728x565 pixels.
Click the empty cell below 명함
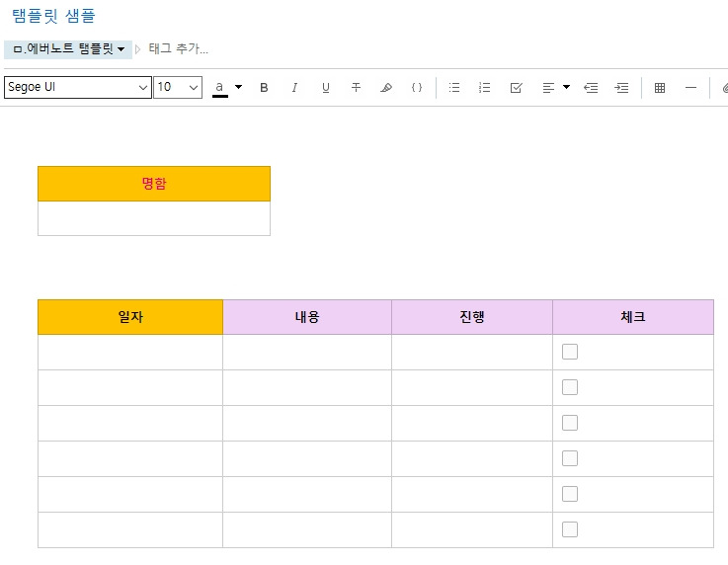[154, 218]
